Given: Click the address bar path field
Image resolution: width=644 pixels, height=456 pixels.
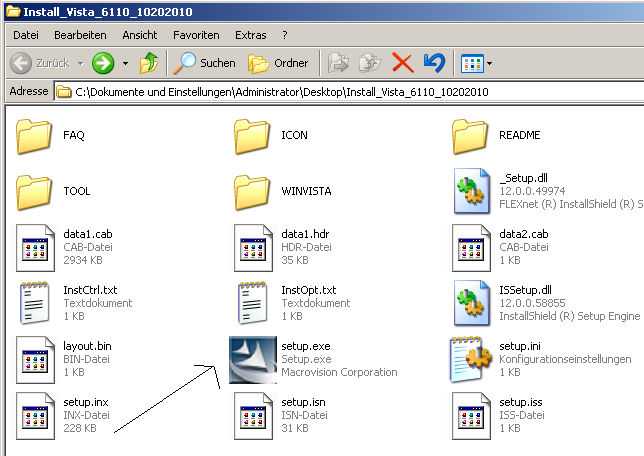Looking at the screenshot, I should coord(349,92).
